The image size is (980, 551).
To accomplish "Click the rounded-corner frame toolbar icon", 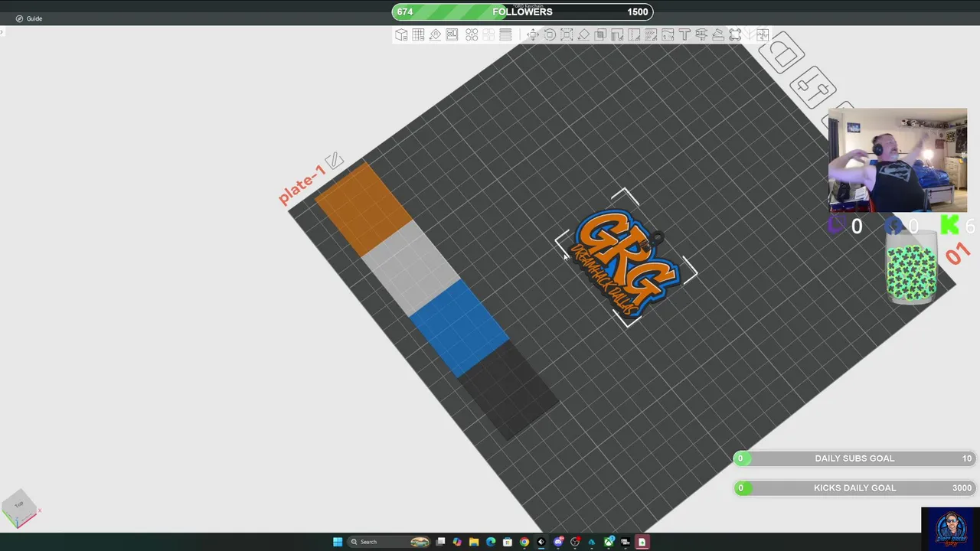I will tap(735, 34).
